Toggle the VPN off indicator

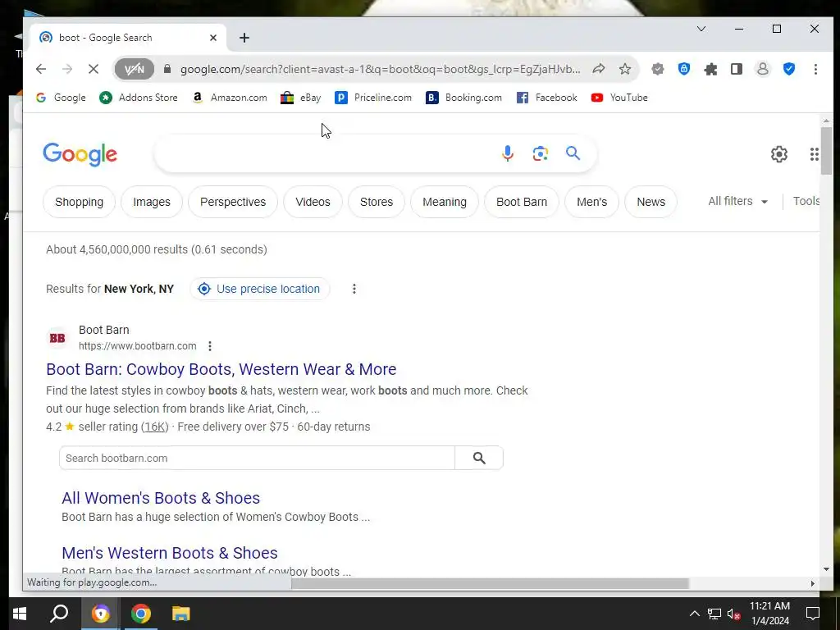click(134, 69)
